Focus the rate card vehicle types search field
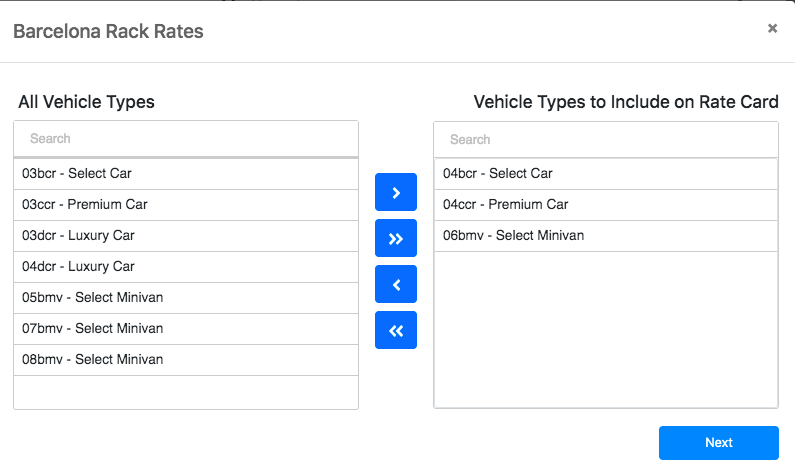Viewport: 795px width, 472px height. pos(606,139)
